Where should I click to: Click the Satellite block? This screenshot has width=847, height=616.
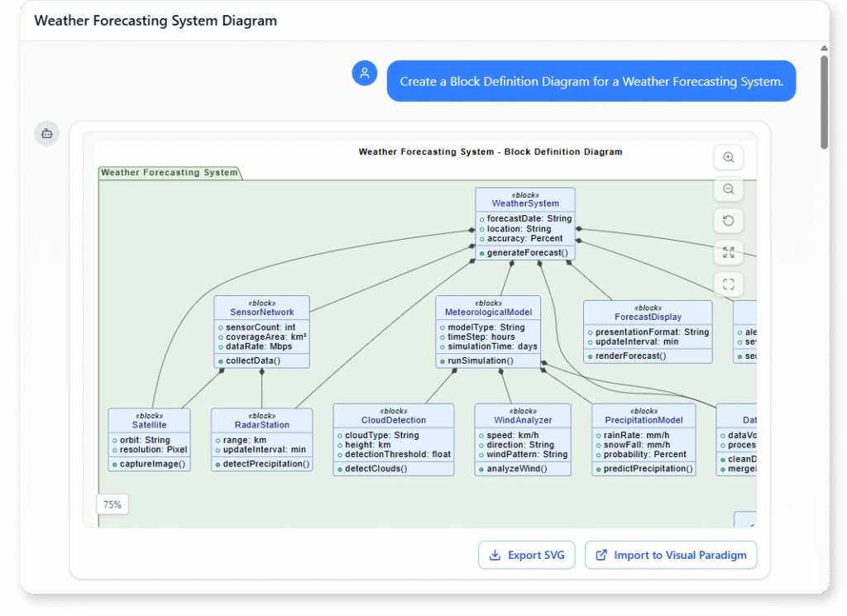pos(149,438)
